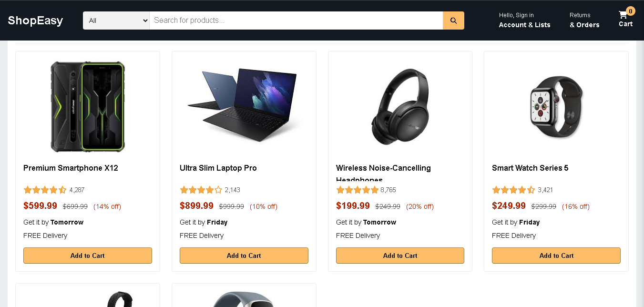Open the Premium Smartphone X12 product image

pos(88,106)
